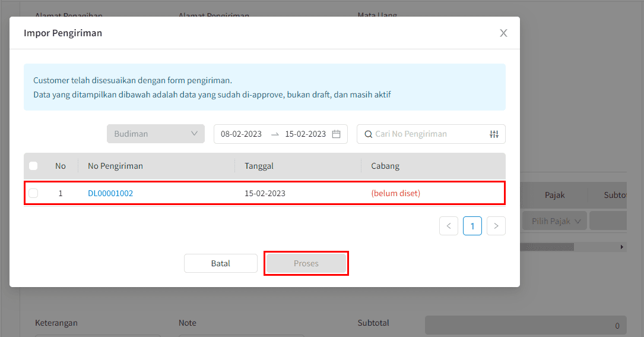Click the Batal button
Image resolution: width=644 pixels, height=337 pixels.
220,263
